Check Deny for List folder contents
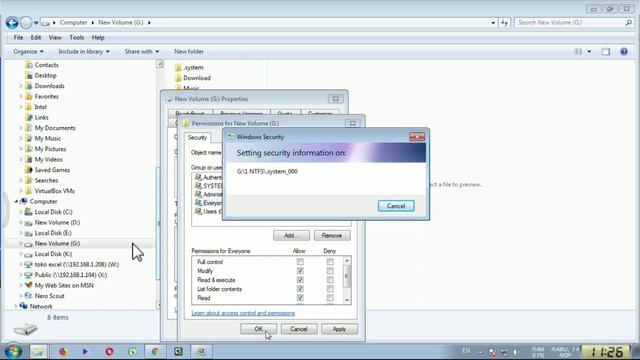 pyautogui.click(x=330, y=289)
